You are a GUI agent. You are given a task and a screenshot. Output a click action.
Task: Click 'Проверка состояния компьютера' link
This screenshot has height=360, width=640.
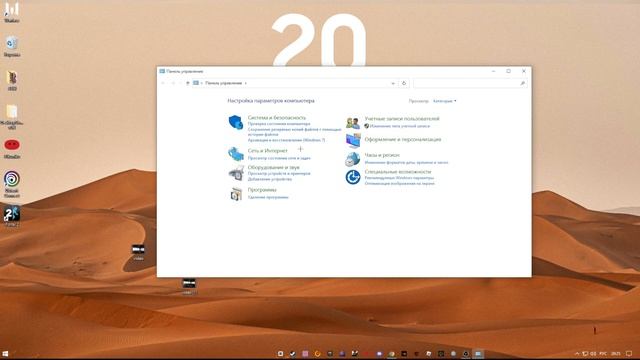click(x=279, y=124)
